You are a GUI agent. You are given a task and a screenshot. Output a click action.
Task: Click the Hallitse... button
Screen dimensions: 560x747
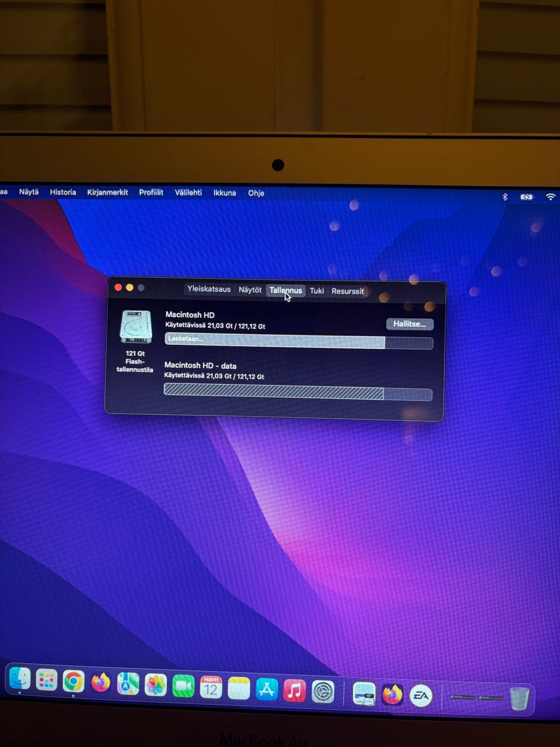409,324
